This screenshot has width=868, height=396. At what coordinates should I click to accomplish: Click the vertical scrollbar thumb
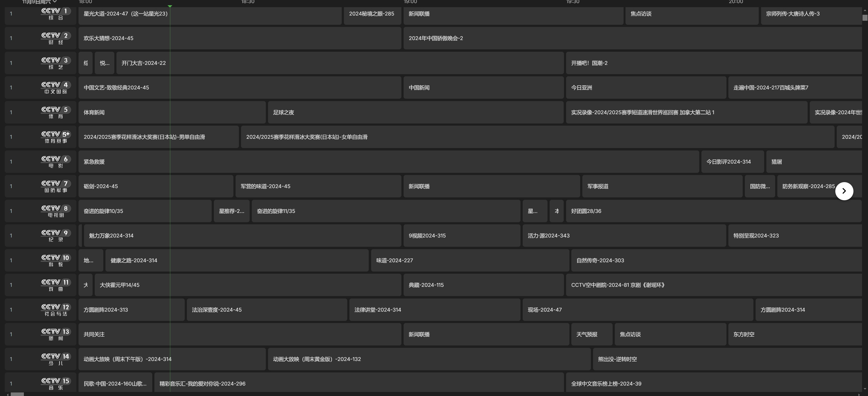(865, 17)
